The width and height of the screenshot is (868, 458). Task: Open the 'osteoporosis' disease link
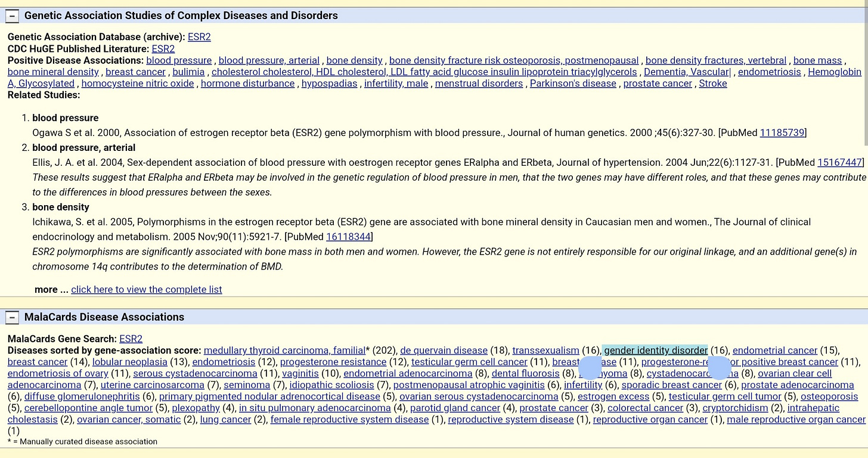(829, 397)
